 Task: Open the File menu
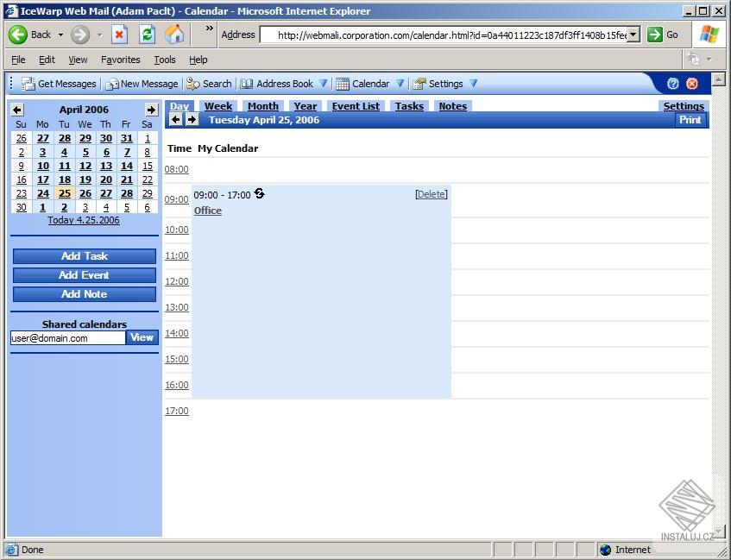pos(18,60)
